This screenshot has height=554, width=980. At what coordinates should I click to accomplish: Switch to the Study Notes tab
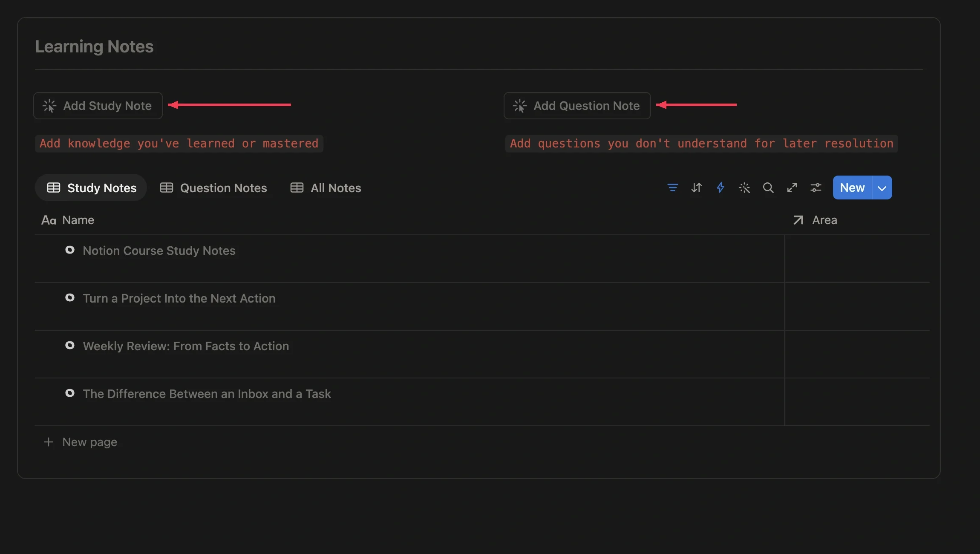pos(91,188)
